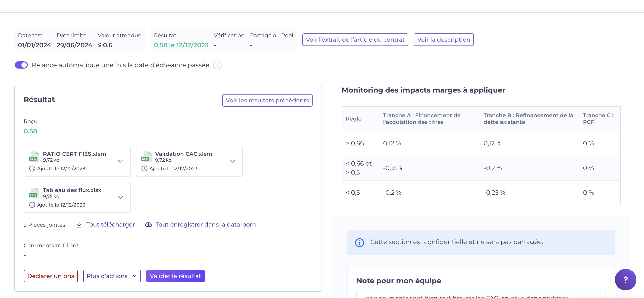Click Voir l'extrait de l'article du contrat
The image size is (644, 298).
[x=355, y=40]
